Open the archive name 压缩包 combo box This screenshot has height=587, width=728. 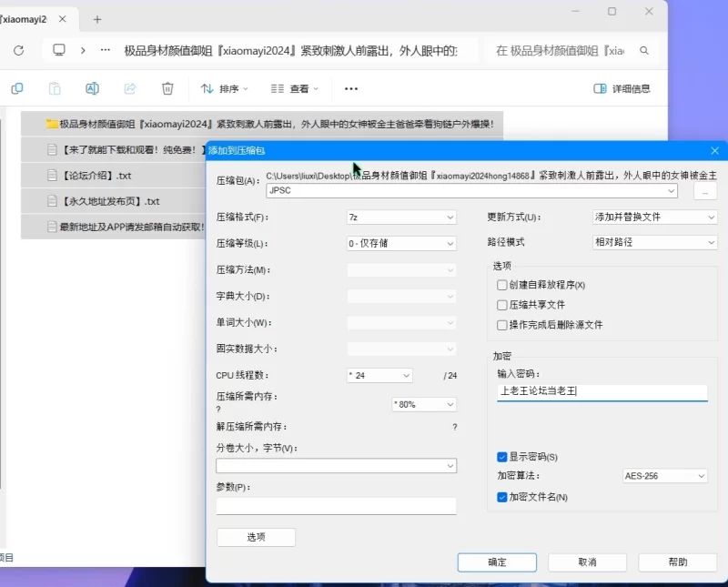[471, 190]
